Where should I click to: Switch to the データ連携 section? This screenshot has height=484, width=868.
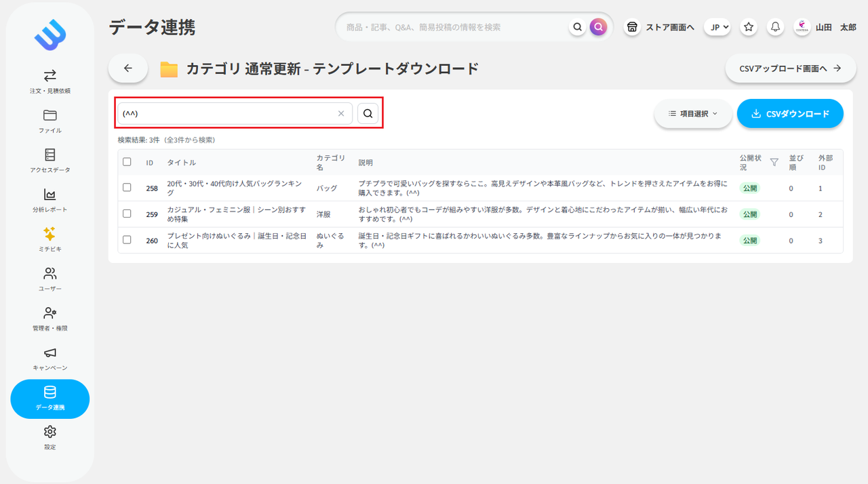[x=50, y=399]
